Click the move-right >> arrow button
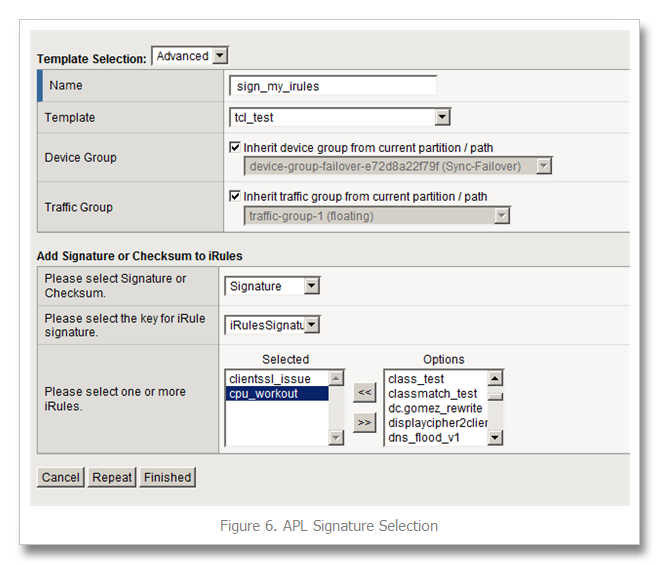 pos(365,423)
